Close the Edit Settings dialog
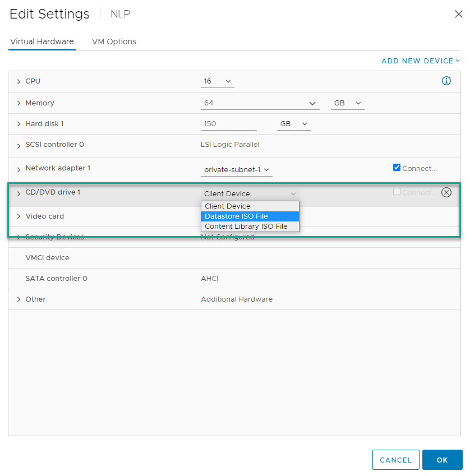470x476 pixels. point(458,15)
